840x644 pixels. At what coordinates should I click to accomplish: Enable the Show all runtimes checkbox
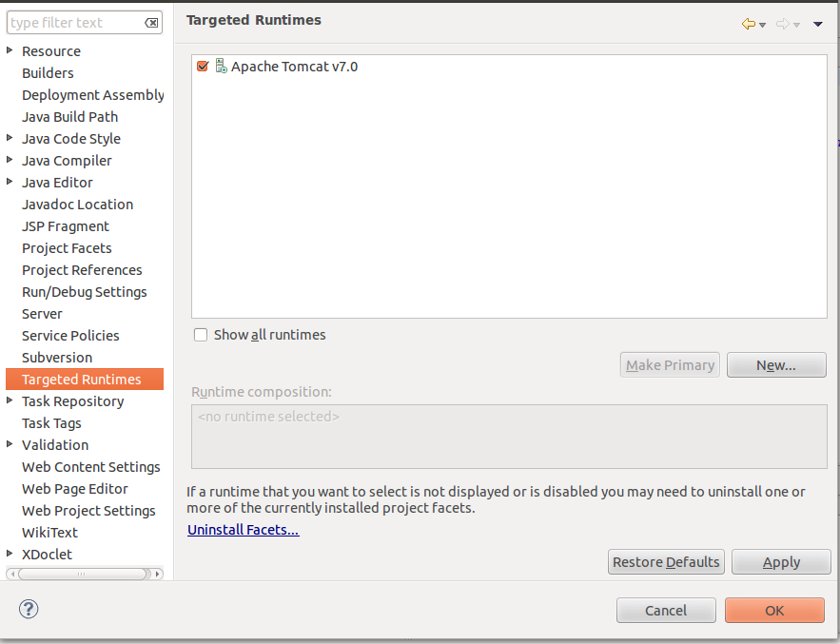[x=201, y=335]
